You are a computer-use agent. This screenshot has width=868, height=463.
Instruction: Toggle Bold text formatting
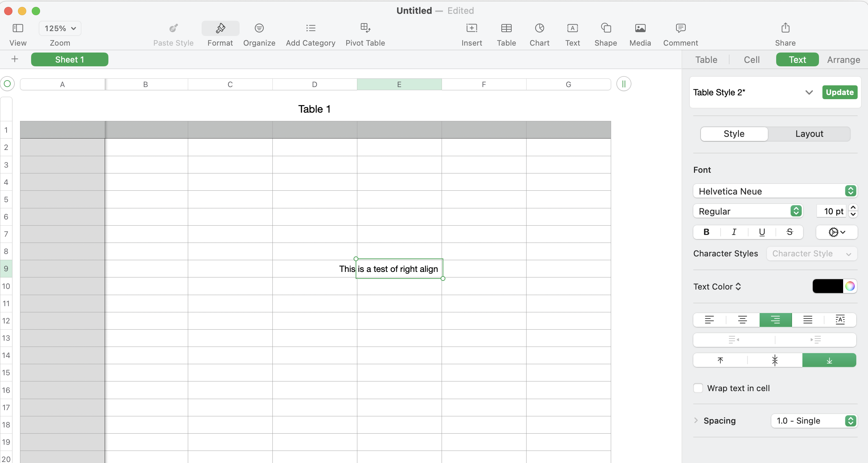[x=706, y=232]
